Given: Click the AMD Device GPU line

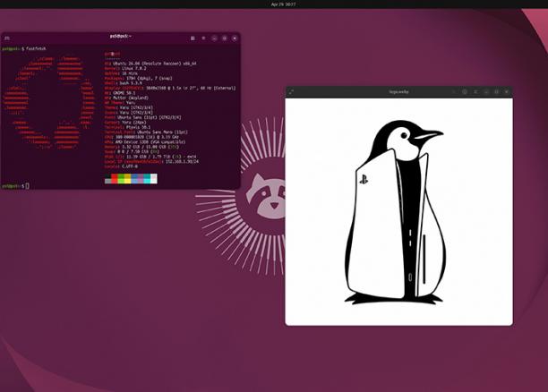Looking at the screenshot, I should click(x=145, y=141).
